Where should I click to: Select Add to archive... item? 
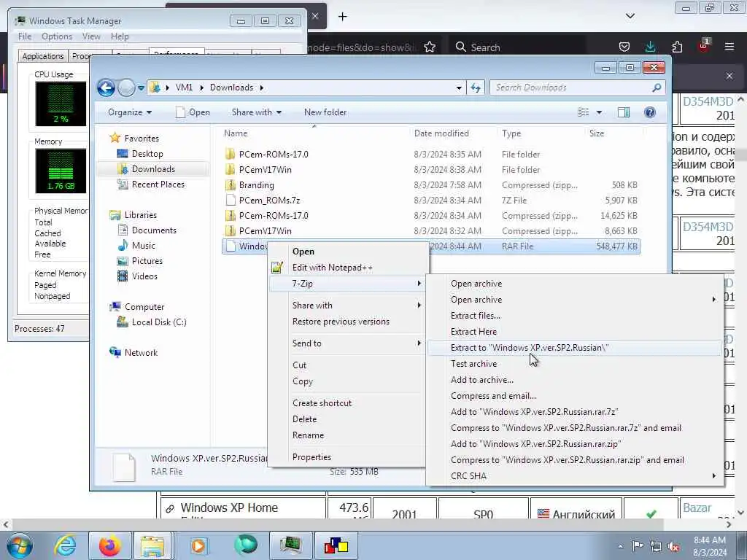pyautogui.click(x=575, y=380)
